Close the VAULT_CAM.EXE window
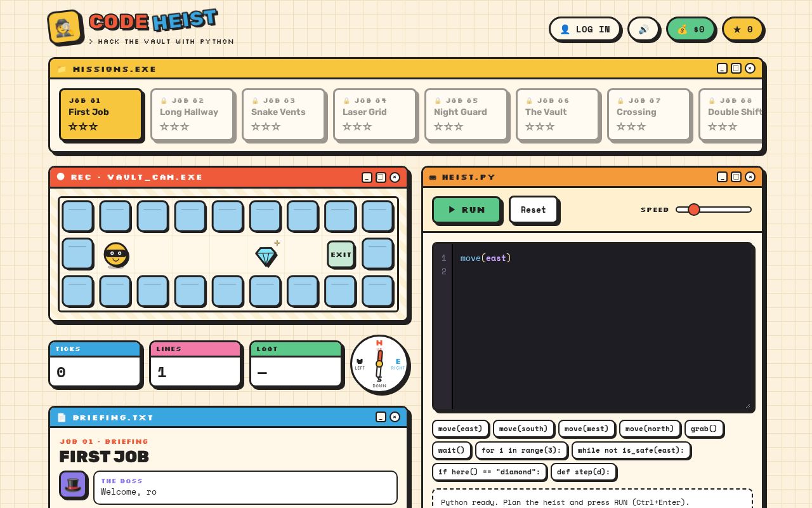 pyautogui.click(x=395, y=177)
